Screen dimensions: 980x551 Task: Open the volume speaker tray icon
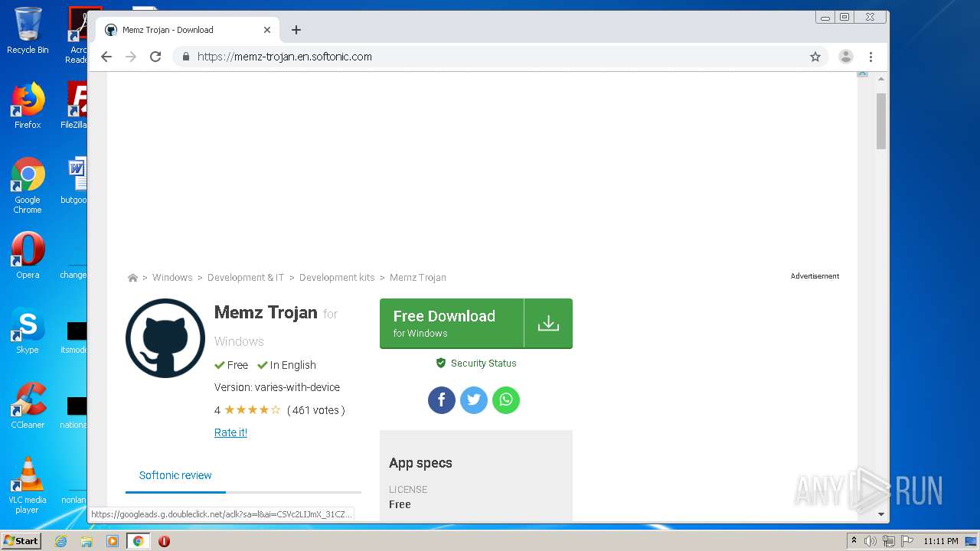click(871, 541)
